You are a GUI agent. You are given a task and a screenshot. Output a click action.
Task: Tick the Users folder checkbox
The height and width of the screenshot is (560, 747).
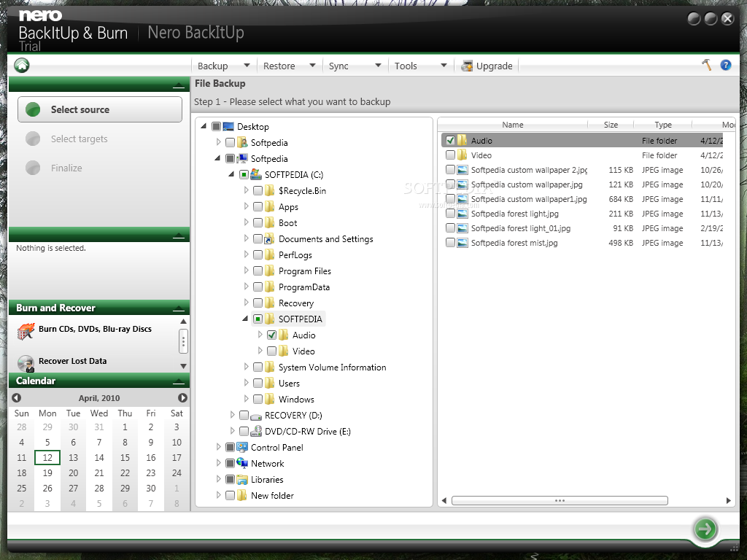click(258, 384)
